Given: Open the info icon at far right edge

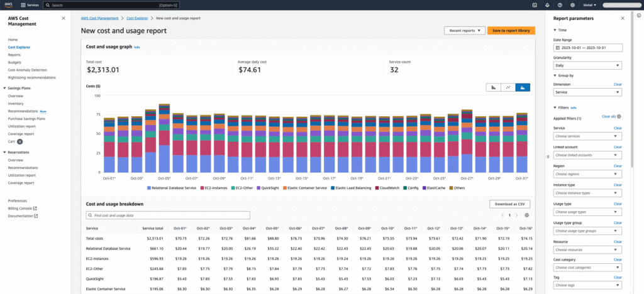Looking at the screenshot, I should pos(639,15).
